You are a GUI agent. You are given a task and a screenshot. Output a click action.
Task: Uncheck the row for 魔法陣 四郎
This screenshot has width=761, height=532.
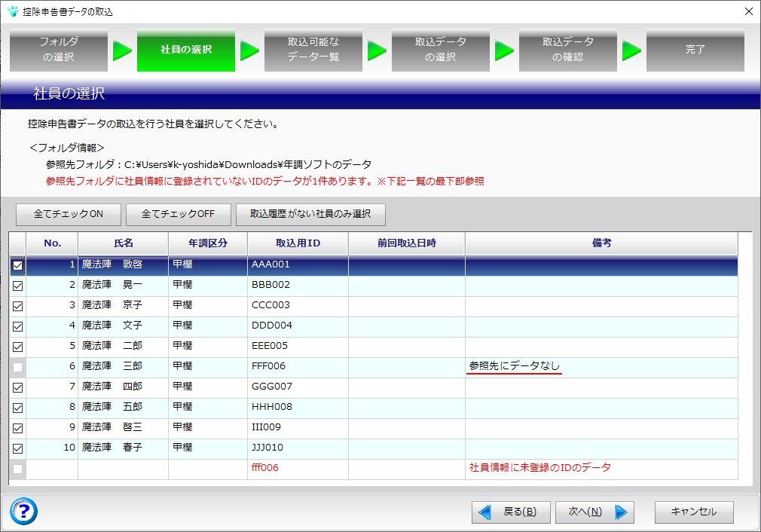[x=17, y=388]
